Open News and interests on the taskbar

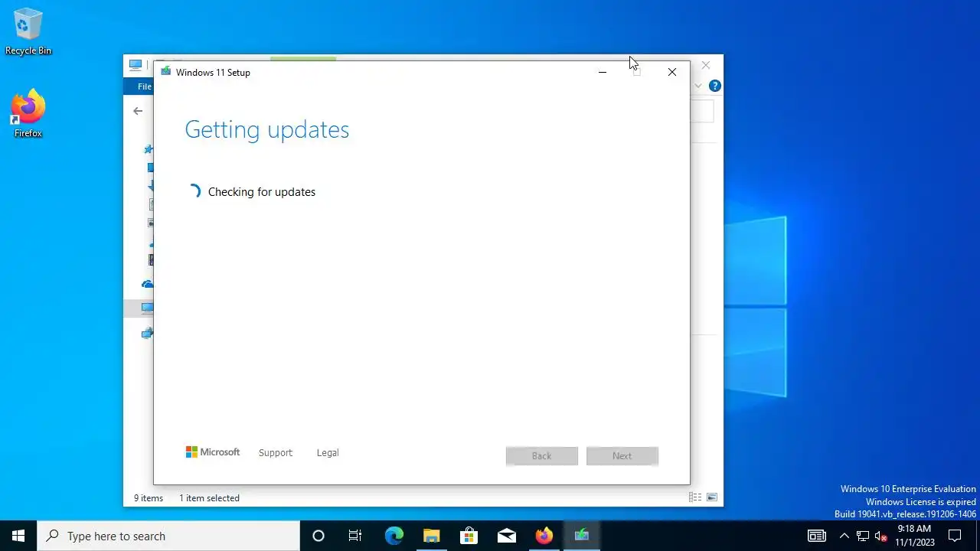[x=817, y=536]
